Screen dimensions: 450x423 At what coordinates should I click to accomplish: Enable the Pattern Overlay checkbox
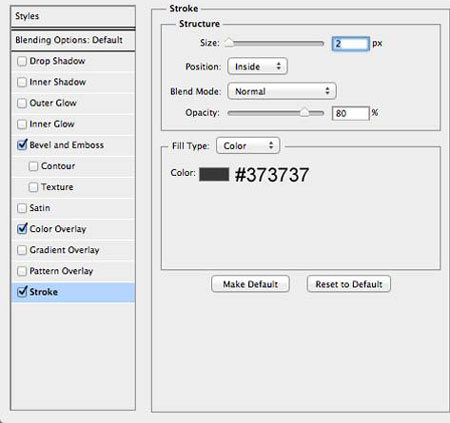[22, 271]
